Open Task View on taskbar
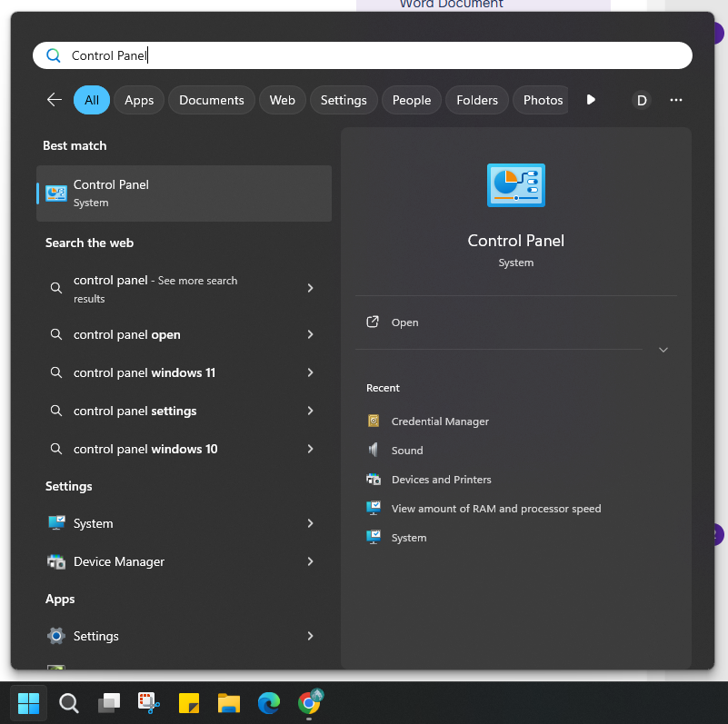 (109, 702)
